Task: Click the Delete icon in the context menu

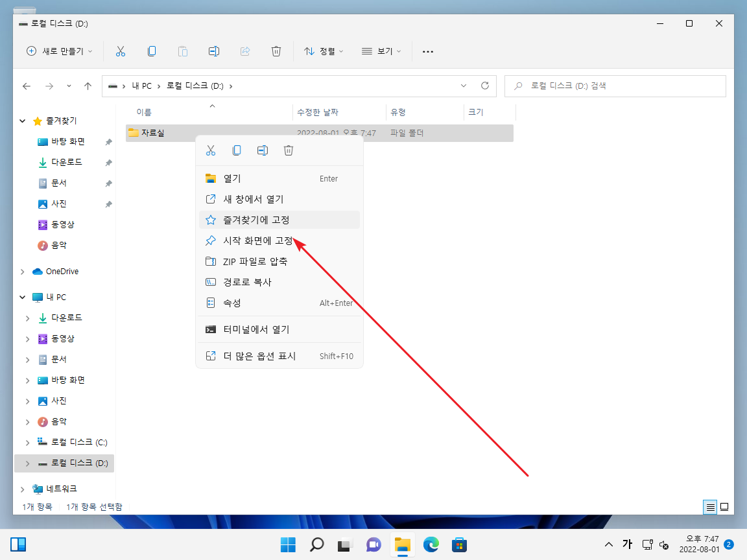Action: [288, 150]
